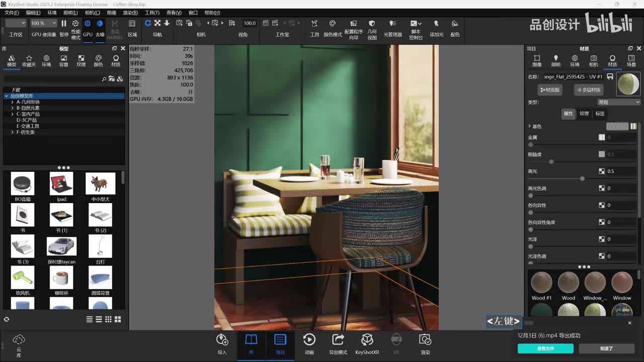Open the 渲染(R) menu in menu bar

[x=130, y=13]
